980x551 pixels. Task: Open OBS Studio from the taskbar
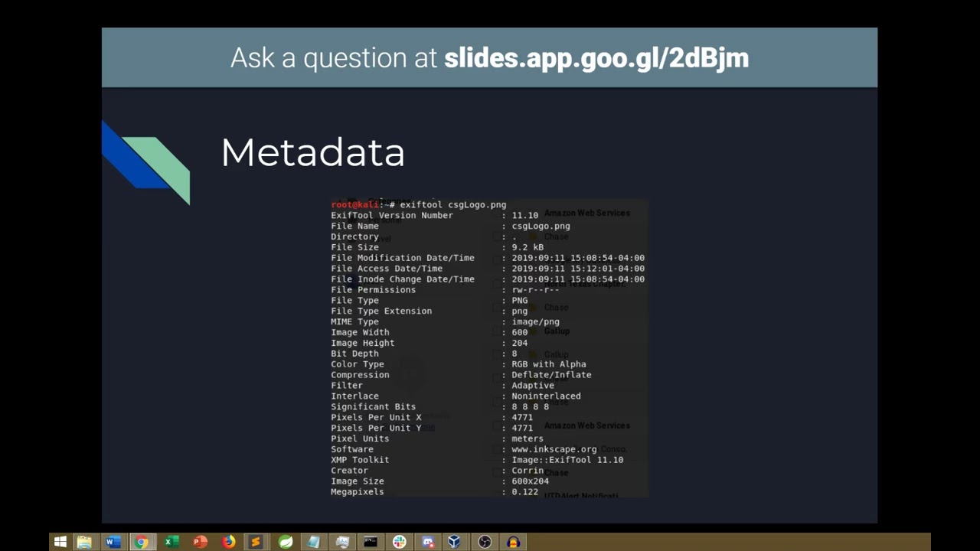[485, 542]
